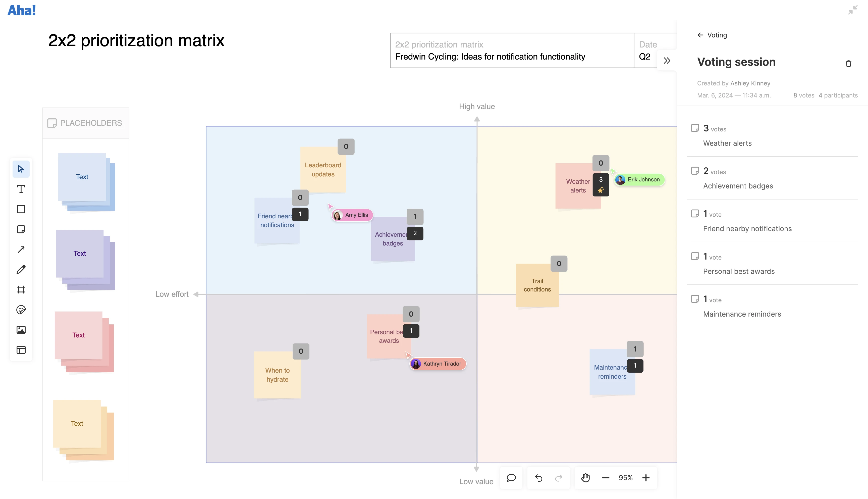This screenshot has height=499, width=868.
Task: Open the comments bubble
Action: tap(511, 478)
